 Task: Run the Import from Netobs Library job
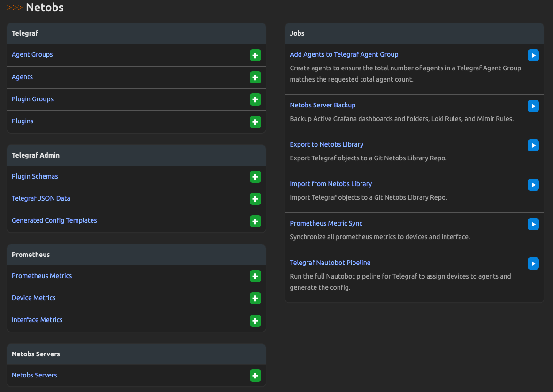[x=533, y=185]
